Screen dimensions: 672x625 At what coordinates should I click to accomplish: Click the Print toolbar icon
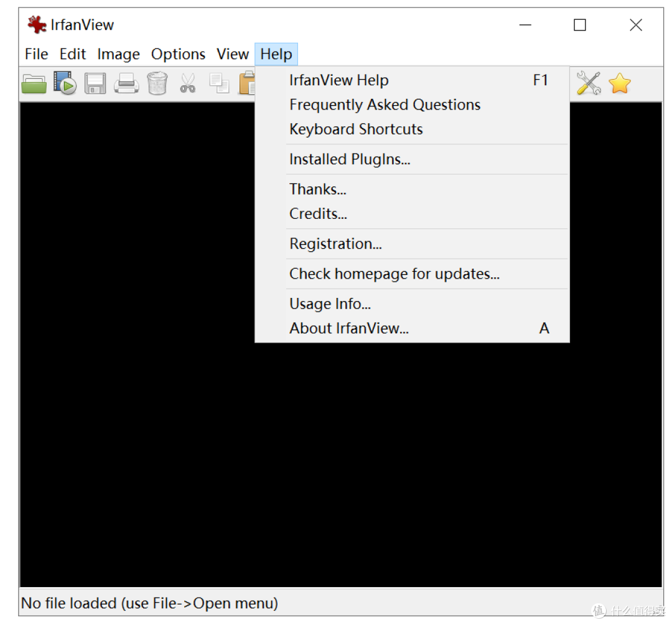pos(126,83)
